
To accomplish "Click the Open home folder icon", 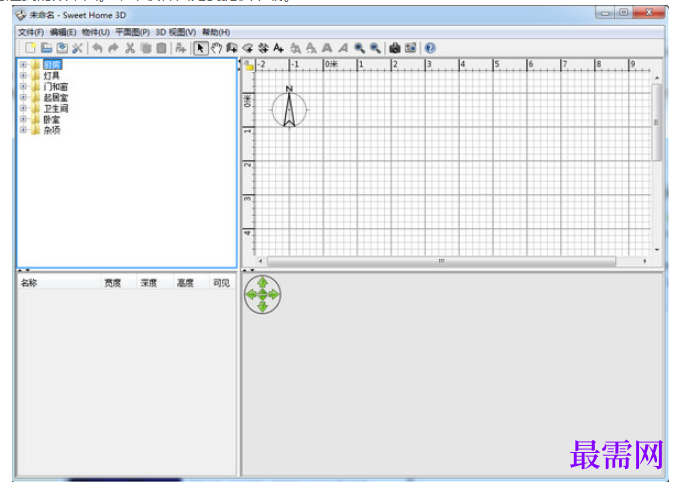I will pyautogui.click(x=47, y=48).
